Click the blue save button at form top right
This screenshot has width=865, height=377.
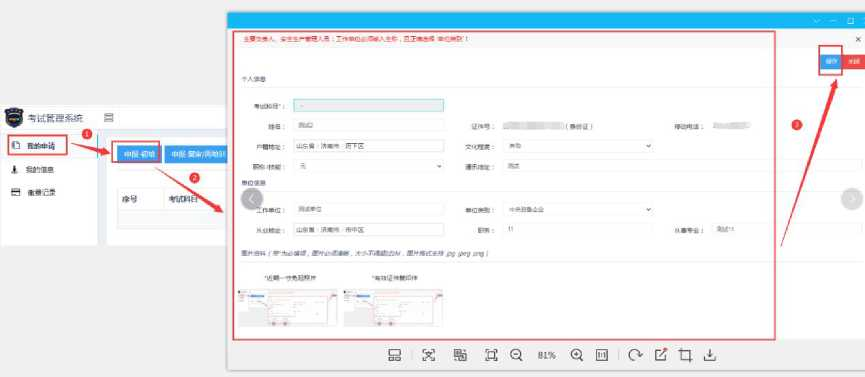831,61
